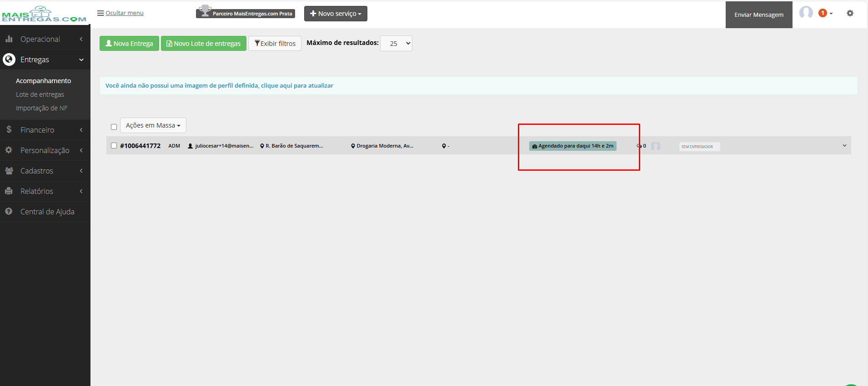
Task: Collapse the Entregas menu chevron
Action: click(x=81, y=59)
